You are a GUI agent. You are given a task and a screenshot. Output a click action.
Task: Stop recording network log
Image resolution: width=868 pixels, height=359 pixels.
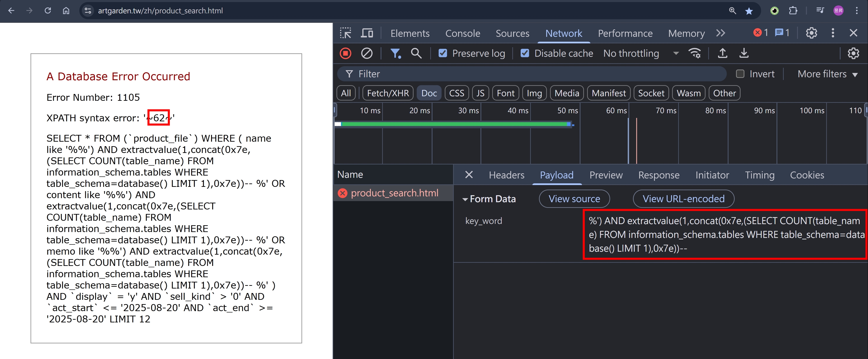tap(345, 53)
